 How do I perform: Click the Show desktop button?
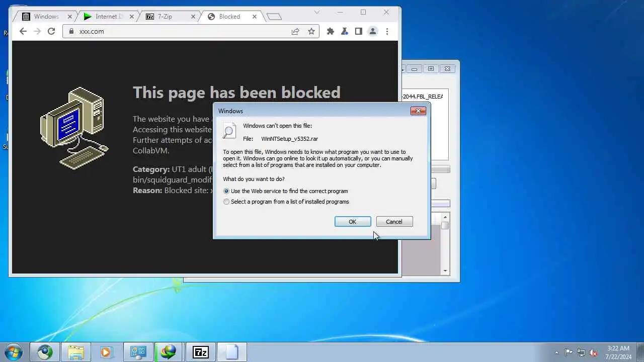640,352
